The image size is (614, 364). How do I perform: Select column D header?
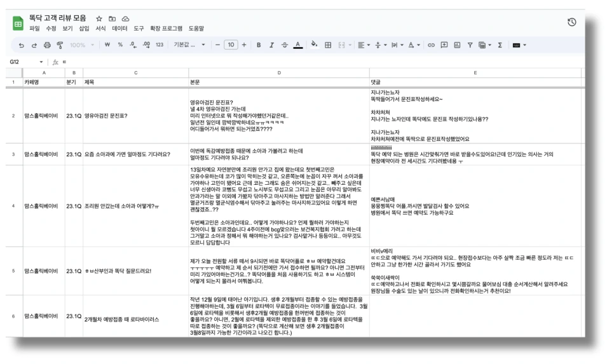[x=279, y=73]
